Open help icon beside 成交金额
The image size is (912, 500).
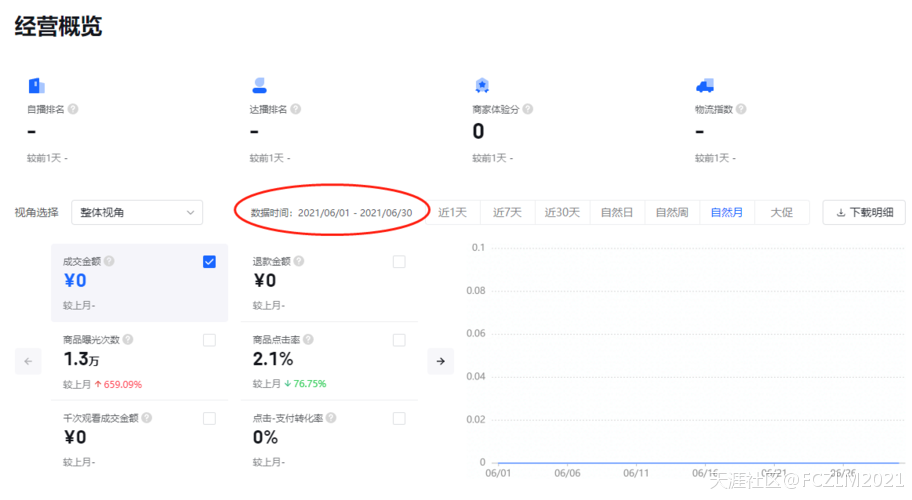coord(109,261)
